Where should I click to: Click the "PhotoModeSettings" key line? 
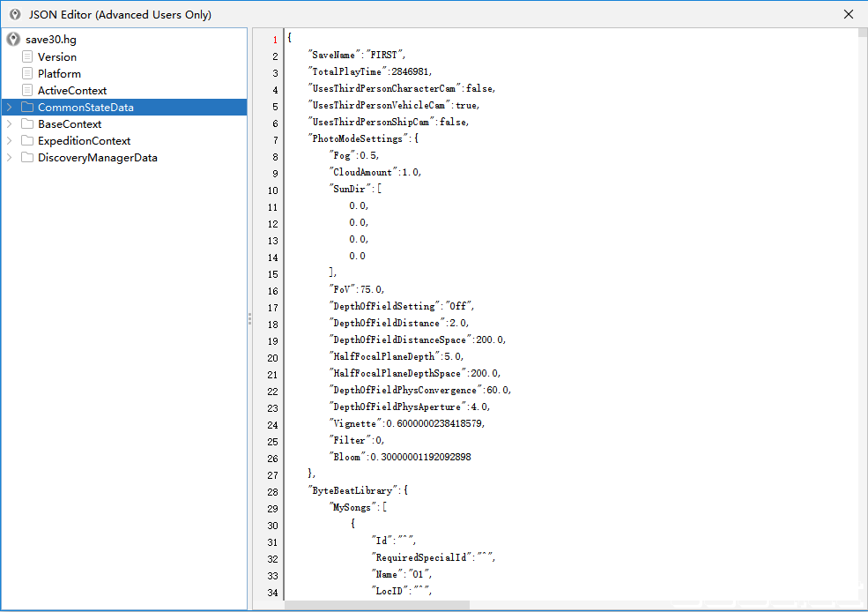point(363,138)
